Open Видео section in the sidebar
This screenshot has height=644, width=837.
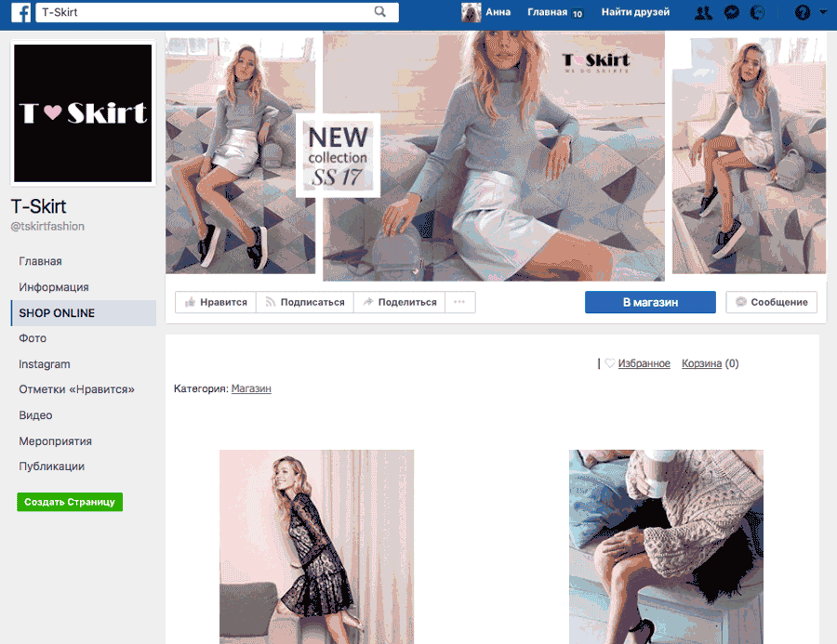(x=35, y=415)
